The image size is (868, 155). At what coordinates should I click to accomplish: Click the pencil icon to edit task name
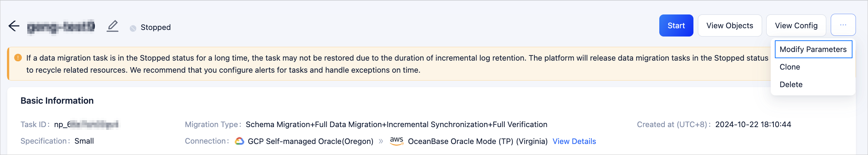pos(112,26)
